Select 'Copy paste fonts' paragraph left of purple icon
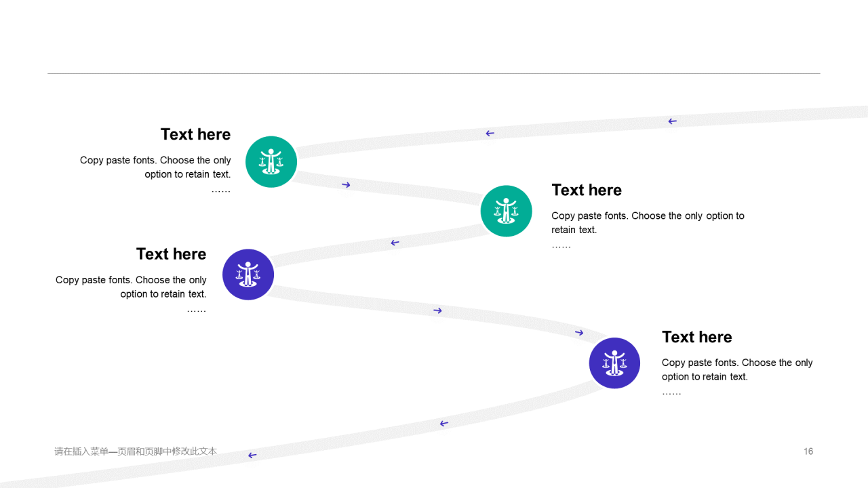 [x=131, y=294]
